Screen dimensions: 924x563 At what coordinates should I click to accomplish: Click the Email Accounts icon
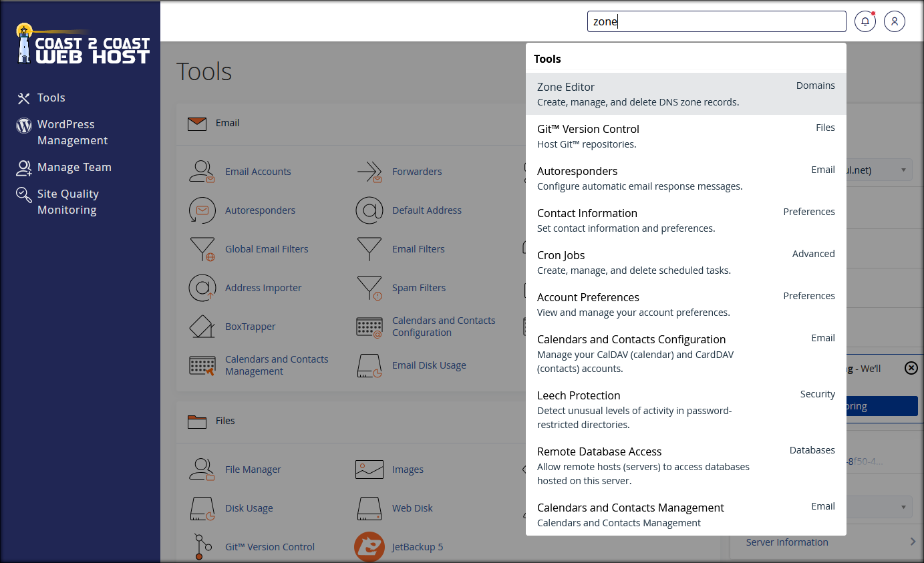(x=202, y=172)
